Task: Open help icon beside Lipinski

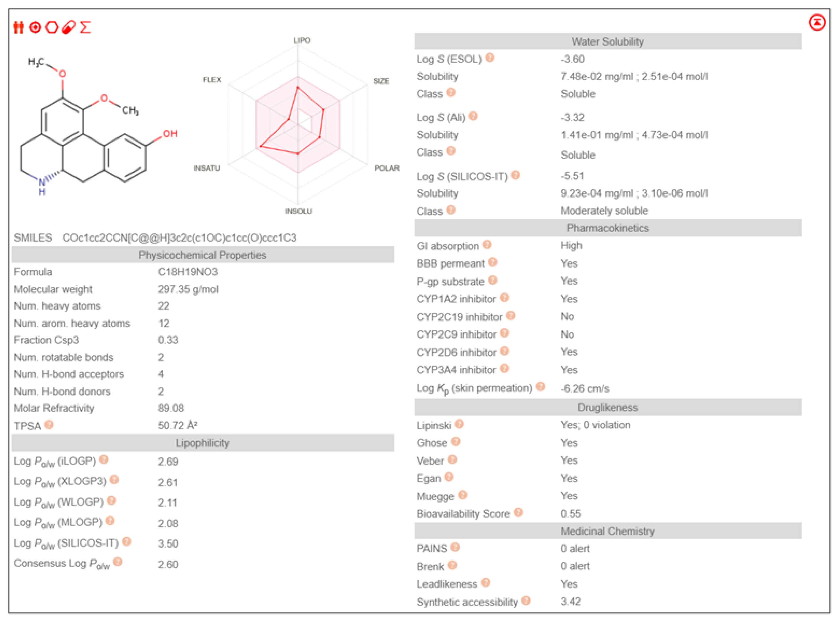Action: click(459, 424)
